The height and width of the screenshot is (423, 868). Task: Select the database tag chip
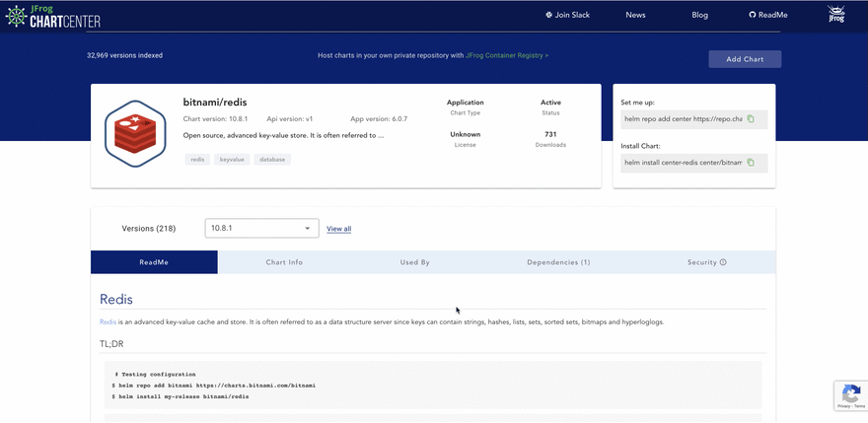coord(272,160)
